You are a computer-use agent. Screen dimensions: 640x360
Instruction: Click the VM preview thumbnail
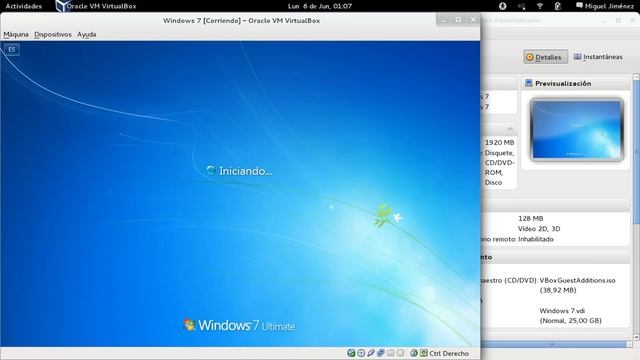(577, 129)
